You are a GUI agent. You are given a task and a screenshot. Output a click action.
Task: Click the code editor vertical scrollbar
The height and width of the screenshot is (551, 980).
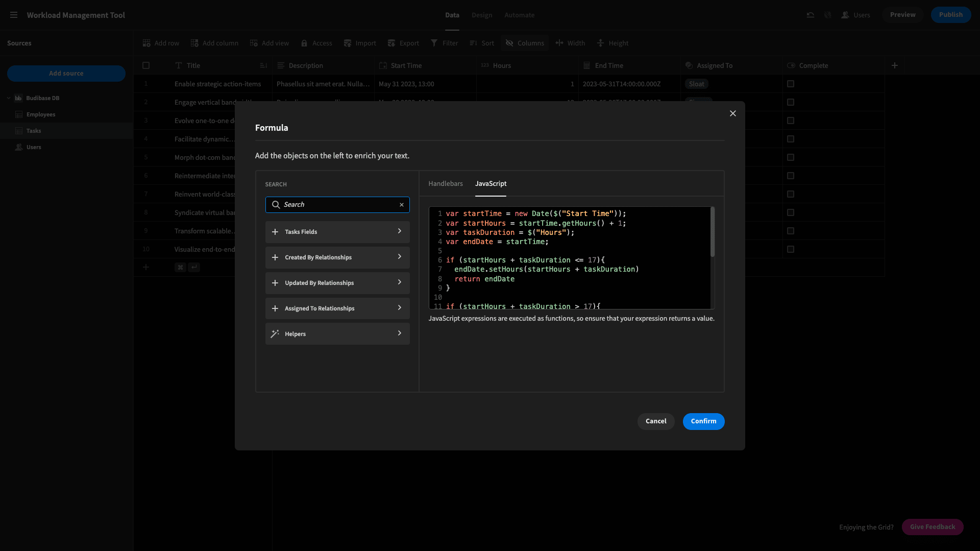tap(712, 232)
